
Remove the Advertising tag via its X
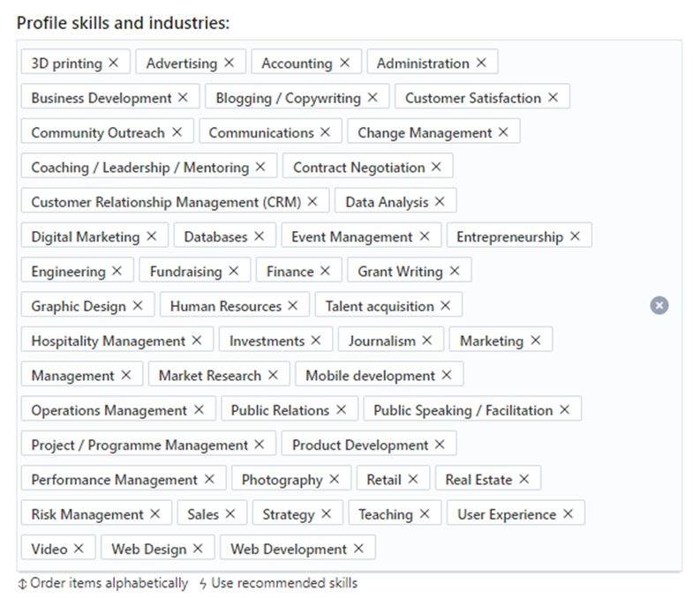(229, 63)
